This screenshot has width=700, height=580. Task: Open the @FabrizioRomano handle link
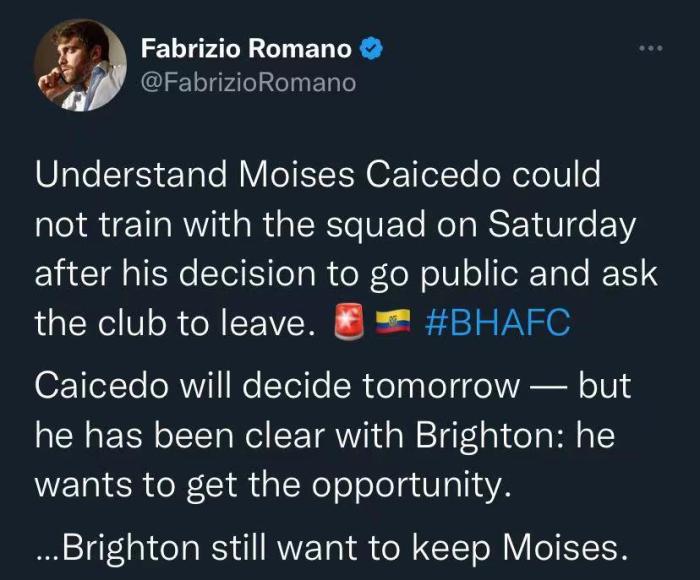point(248,82)
